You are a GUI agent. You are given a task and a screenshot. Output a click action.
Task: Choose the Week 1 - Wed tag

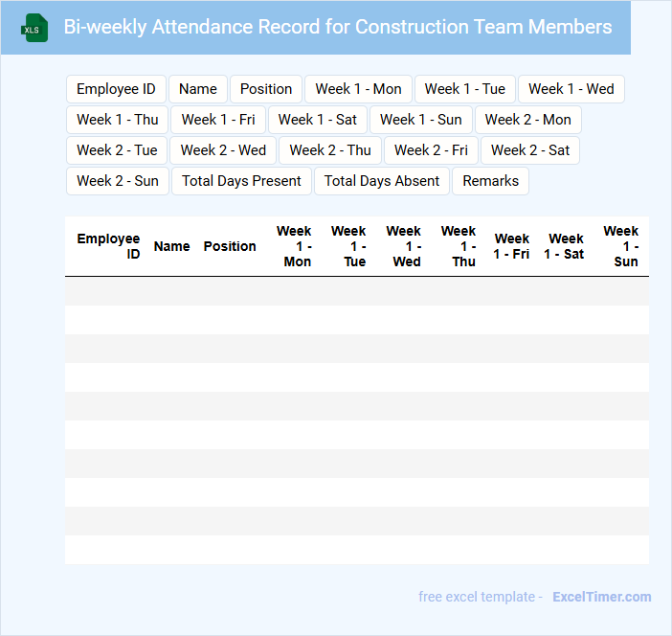coord(571,89)
